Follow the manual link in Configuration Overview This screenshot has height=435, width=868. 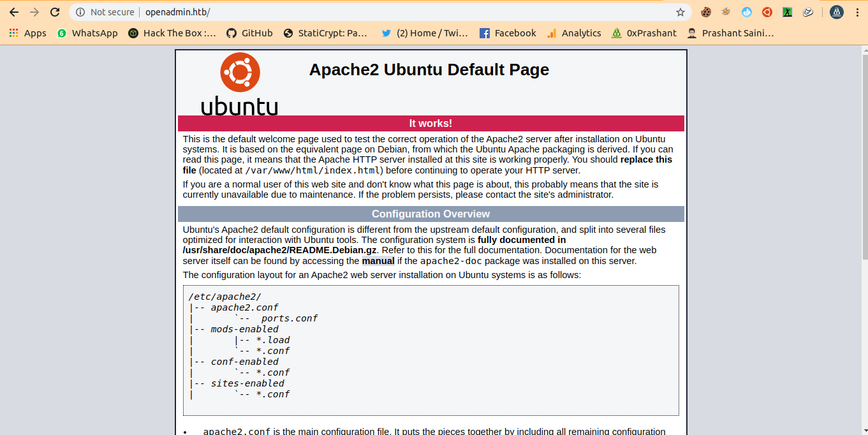[378, 261]
